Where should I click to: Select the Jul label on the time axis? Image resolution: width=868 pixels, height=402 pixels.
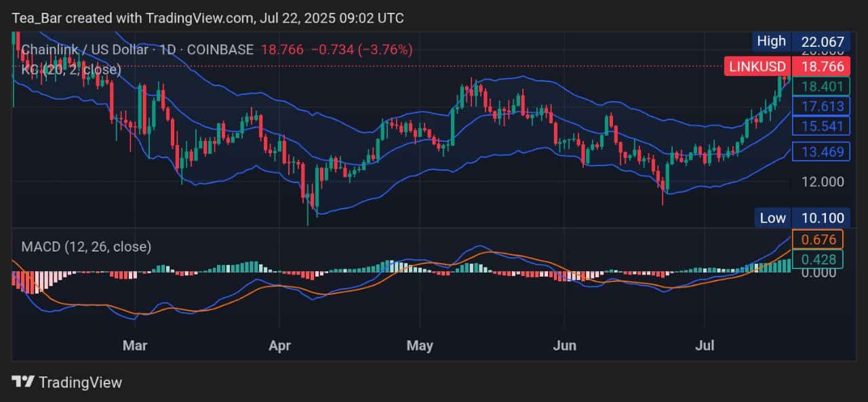pos(705,345)
